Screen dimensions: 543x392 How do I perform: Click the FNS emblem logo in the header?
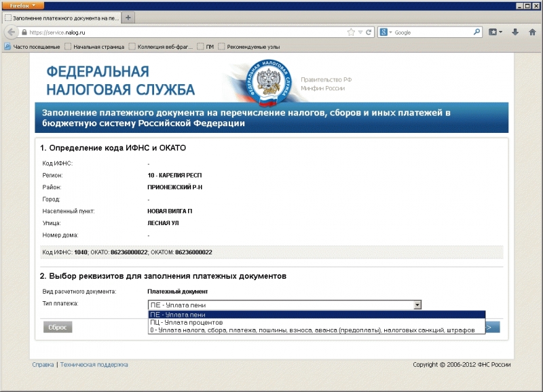click(267, 81)
